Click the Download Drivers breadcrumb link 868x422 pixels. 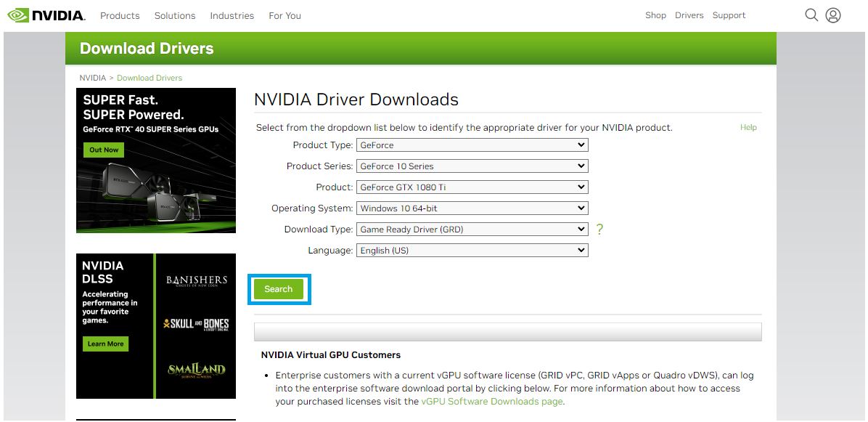pos(149,78)
